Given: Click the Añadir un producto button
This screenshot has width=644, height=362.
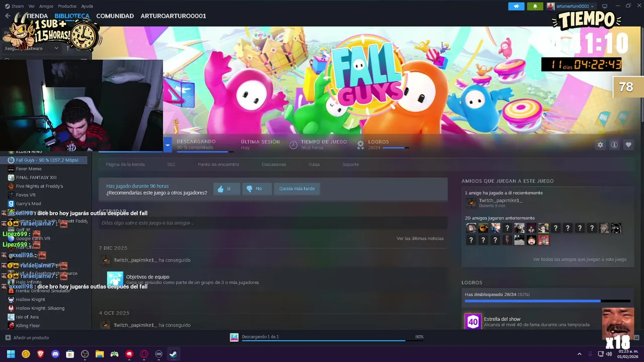Looking at the screenshot, I should tap(27, 338).
